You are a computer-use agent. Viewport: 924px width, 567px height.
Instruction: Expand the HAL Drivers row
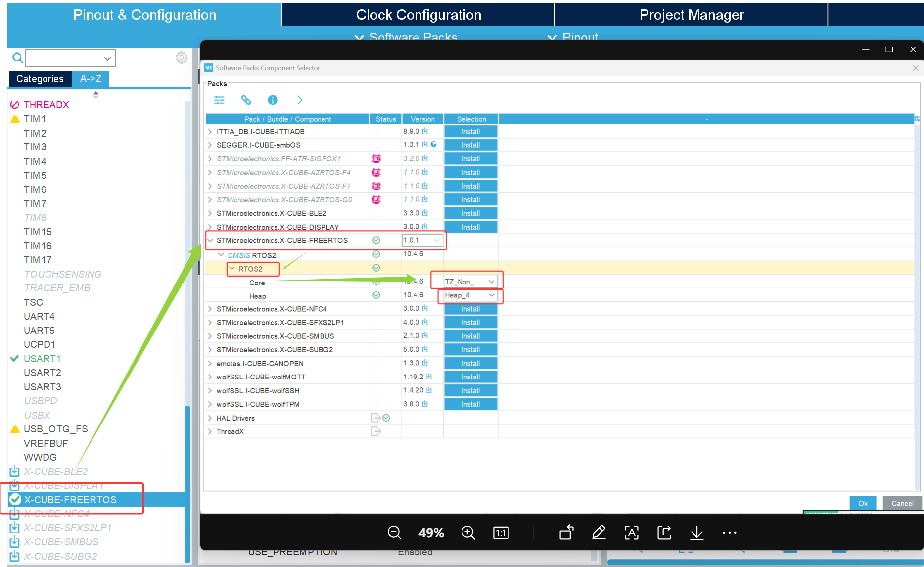pos(210,418)
